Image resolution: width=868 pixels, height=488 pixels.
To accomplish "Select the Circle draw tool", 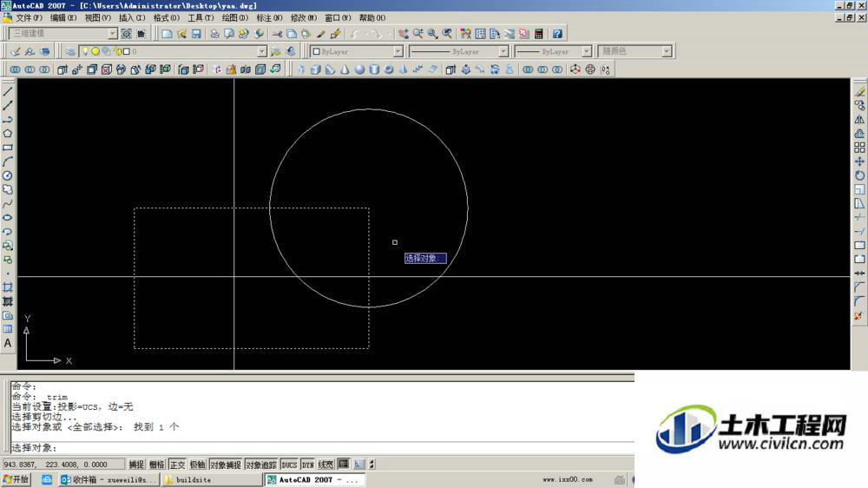I will point(7,175).
